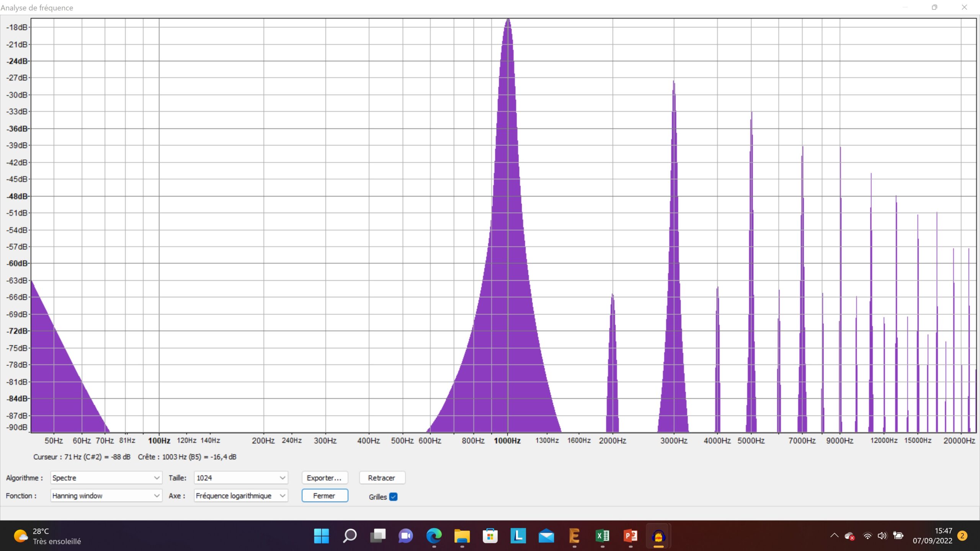The height and width of the screenshot is (551, 980).
Task: Open the Mail app icon
Action: coord(546,536)
